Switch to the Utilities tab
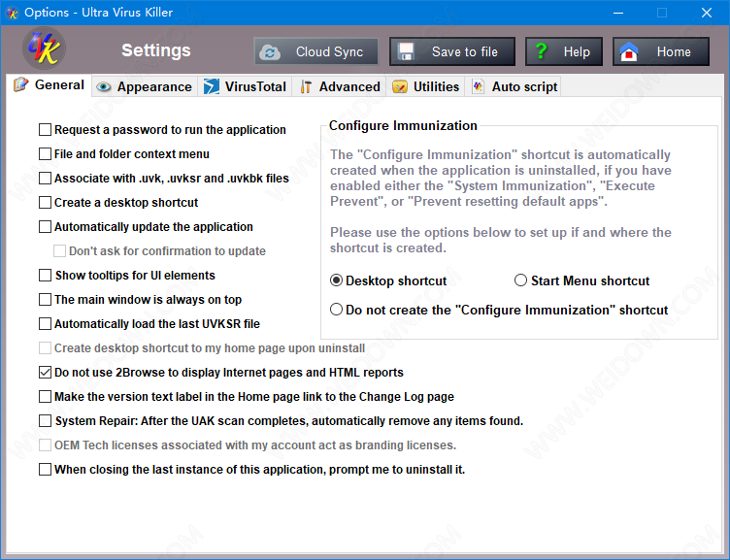Screen dimensions: 730x560 (x=426, y=87)
